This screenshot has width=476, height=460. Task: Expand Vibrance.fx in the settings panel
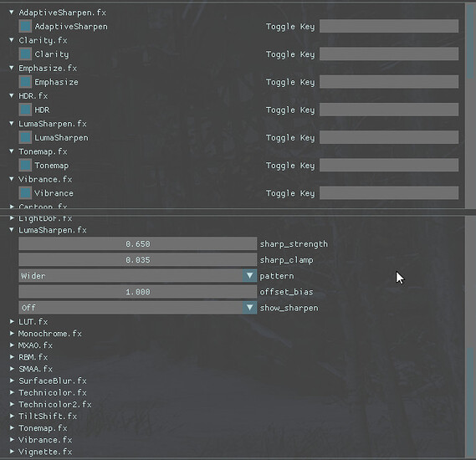coord(12,440)
